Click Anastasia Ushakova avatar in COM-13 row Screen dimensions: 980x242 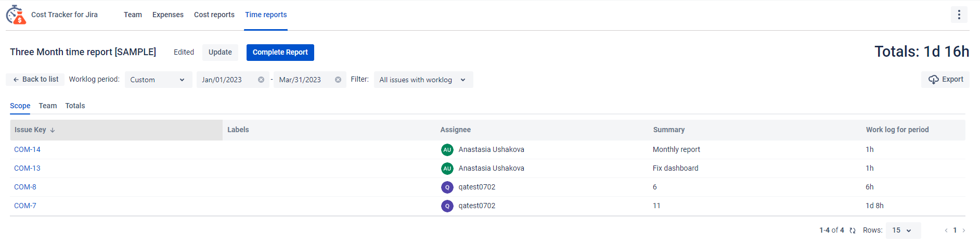click(x=447, y=169)
